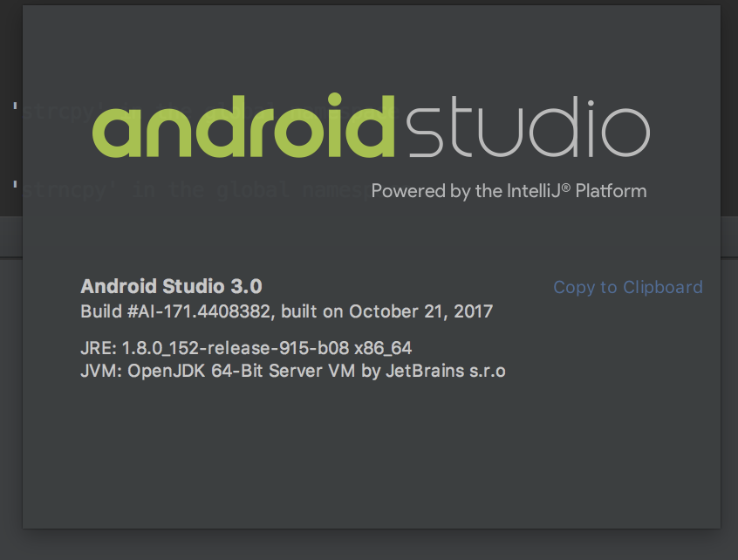Click the panel divider bar right of dialog
The height and width of the screenshot is (560, 738).
tap(729, 236)
